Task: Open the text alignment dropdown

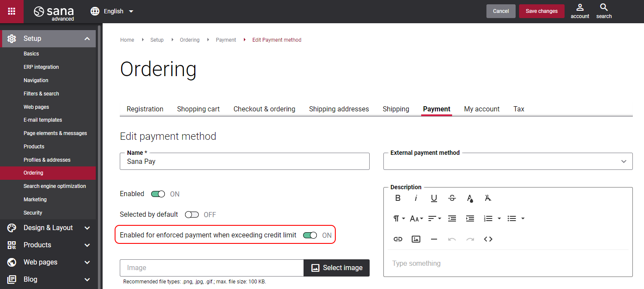Action: click(x=435, y=218)
